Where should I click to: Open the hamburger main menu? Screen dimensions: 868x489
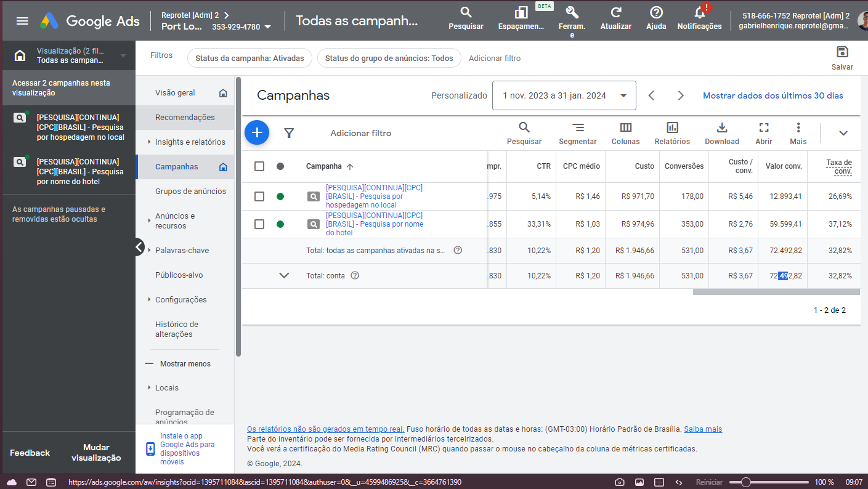coord(22,21)
